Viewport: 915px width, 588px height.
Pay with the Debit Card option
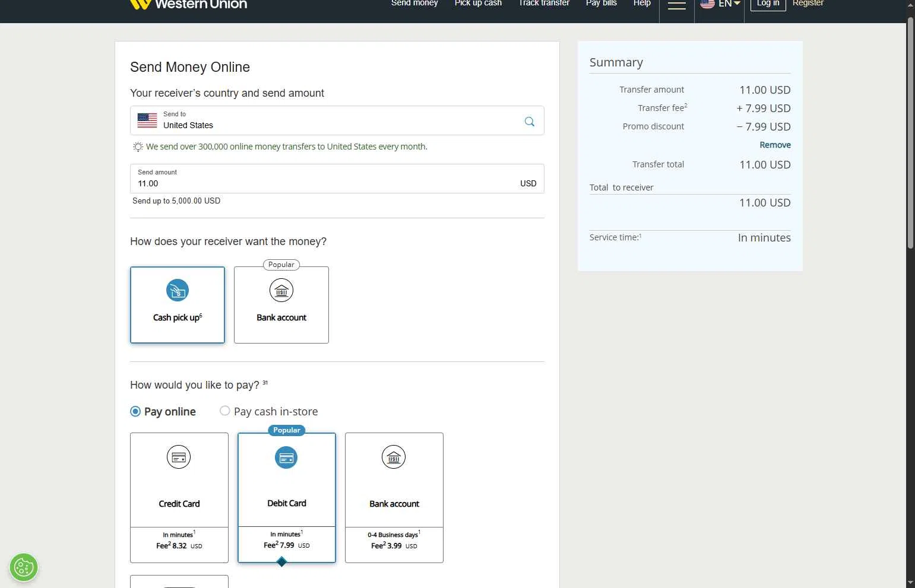[287, 498]
